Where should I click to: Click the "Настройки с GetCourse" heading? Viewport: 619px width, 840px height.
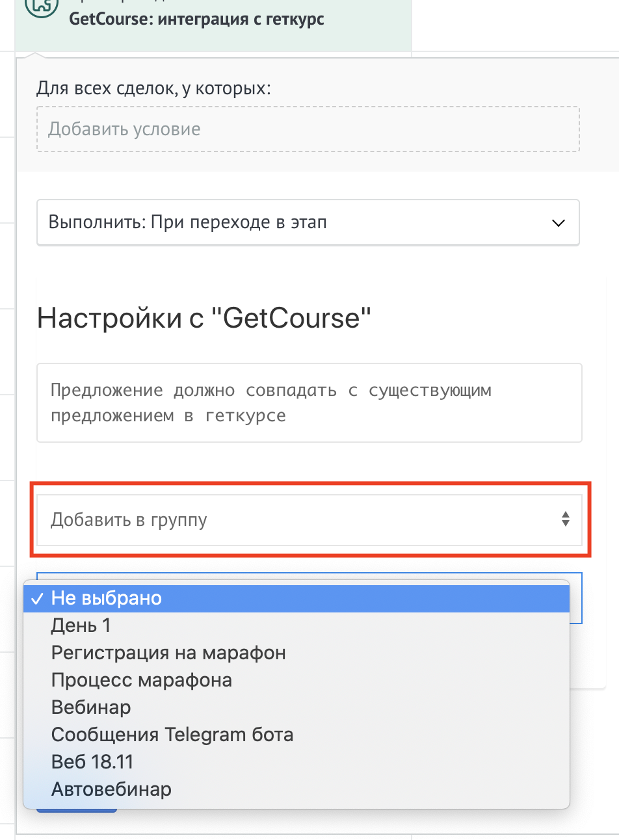click(x=204, y=319)
